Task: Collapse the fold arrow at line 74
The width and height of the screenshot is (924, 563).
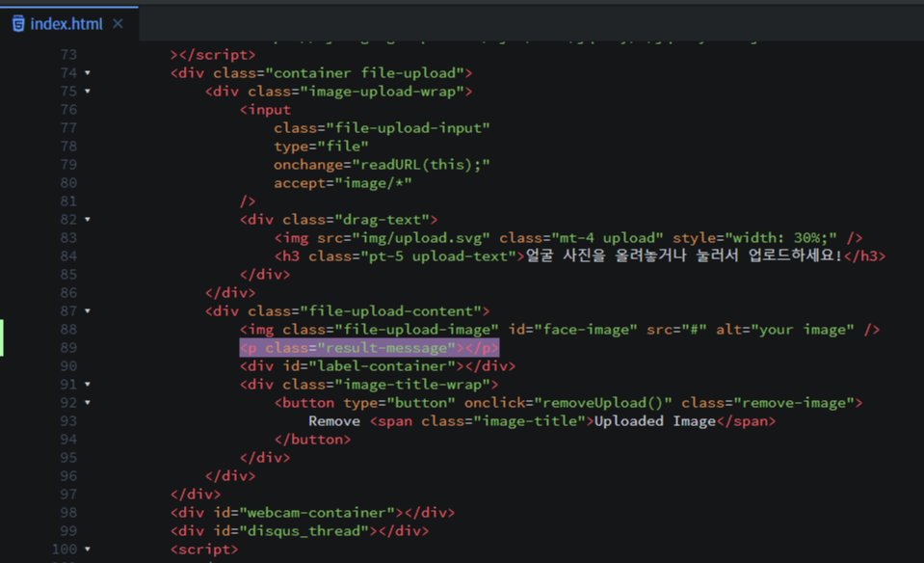Action: click(x=88, y=73)
